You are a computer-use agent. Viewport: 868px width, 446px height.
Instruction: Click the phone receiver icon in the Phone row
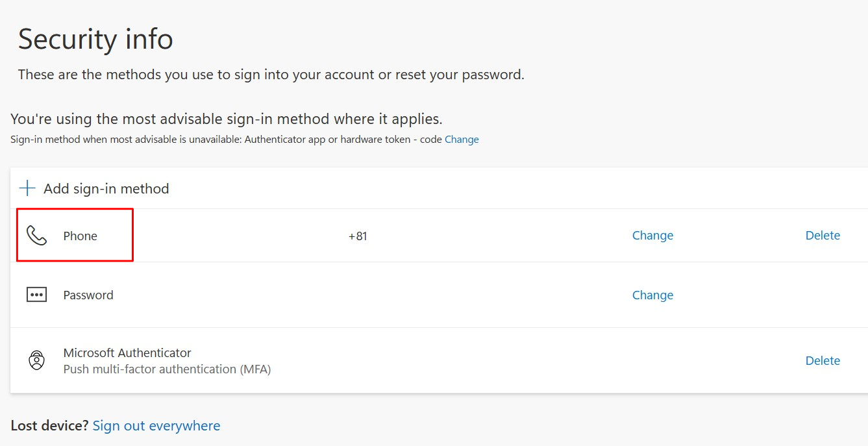pyautogui.click(x=36, y=235)
